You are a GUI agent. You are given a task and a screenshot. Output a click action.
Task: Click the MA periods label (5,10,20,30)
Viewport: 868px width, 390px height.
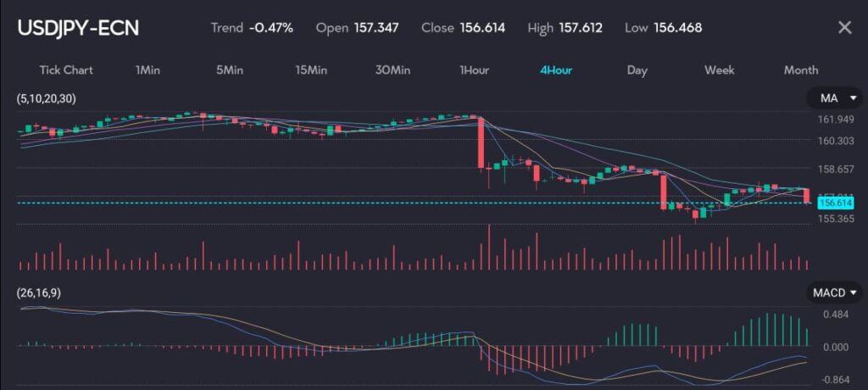click(46, 99)
